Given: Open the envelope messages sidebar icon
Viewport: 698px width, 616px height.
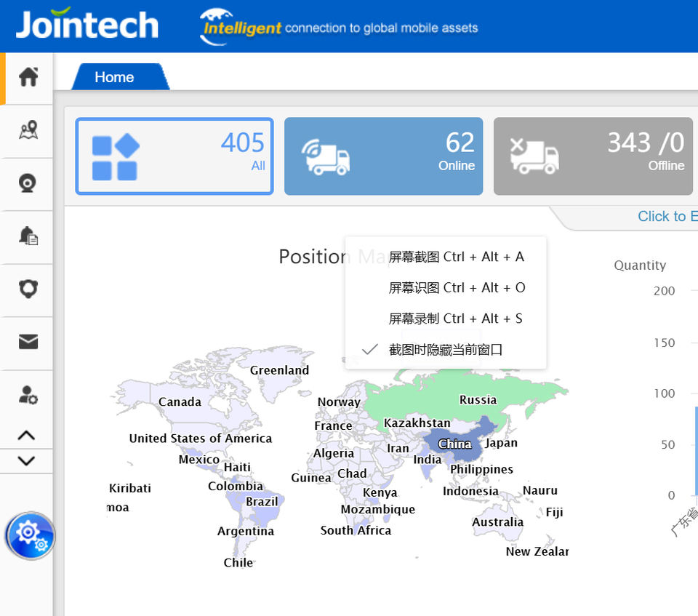Looking at the screenshot, I should (28, 342).
